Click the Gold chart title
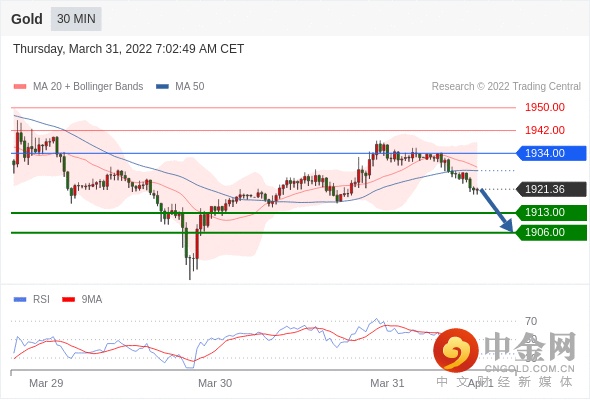 tap(27, 19)
